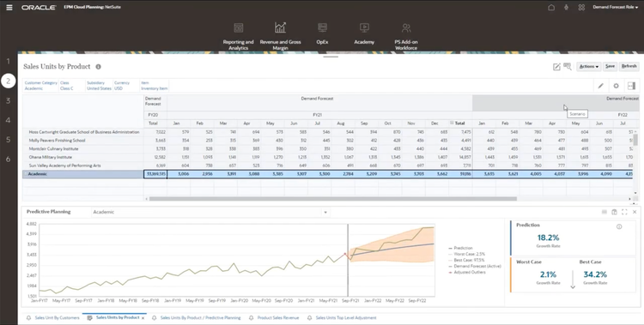The height and width of the screenshot is (325, 644).
Task: Open the apps grid icon in header
Action: (x=581, y=8)
